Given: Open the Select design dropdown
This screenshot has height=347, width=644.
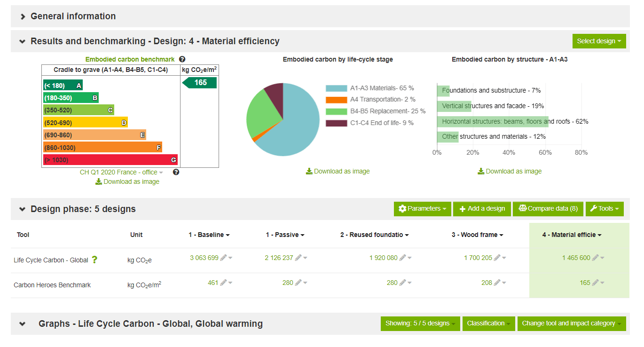Looking at the screenshot, I should click(599, 41).
